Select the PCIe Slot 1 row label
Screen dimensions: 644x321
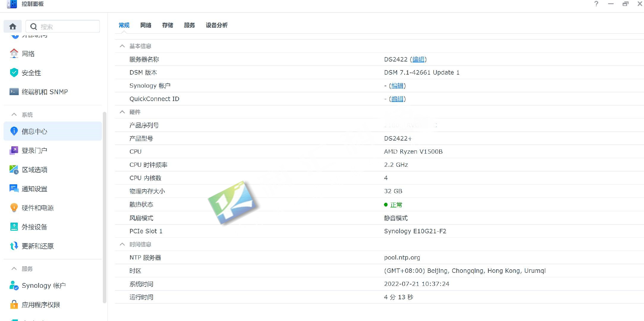click(x=146, y=231)
